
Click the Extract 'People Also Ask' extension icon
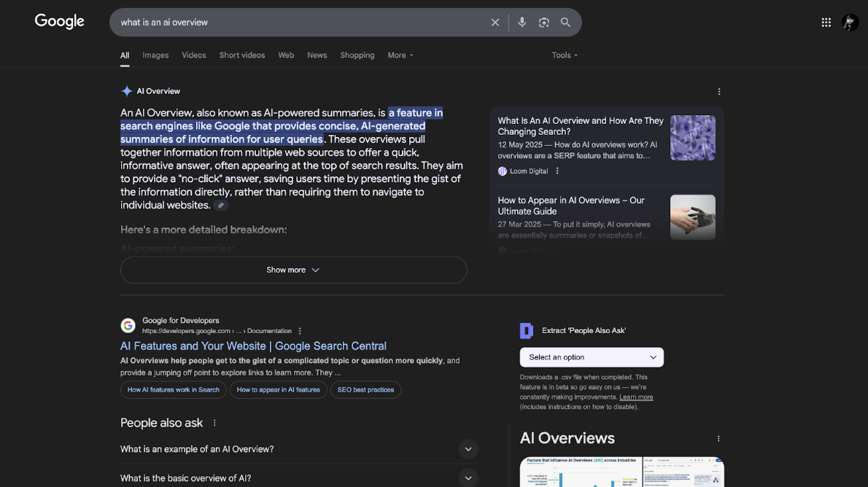click(x=526, y=330)
